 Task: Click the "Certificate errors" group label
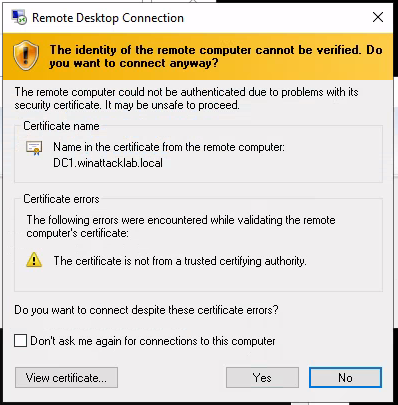(61, 199)
